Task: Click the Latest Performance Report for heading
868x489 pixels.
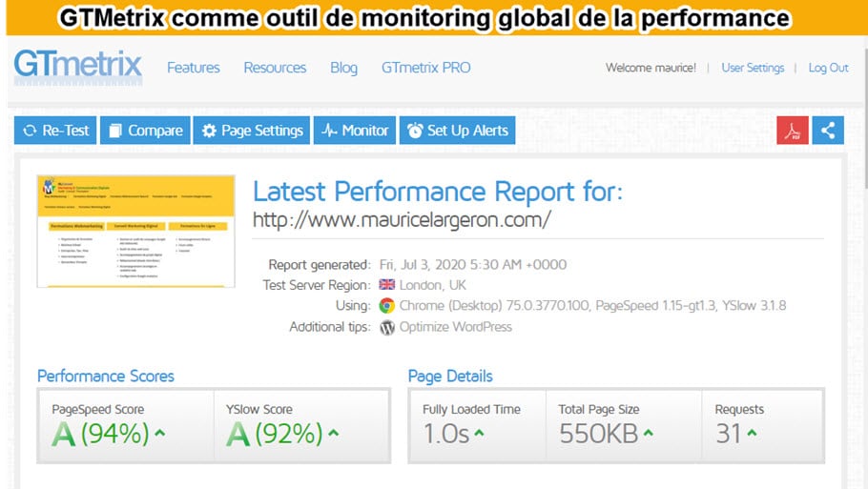Action: click(x=438, y=192)
